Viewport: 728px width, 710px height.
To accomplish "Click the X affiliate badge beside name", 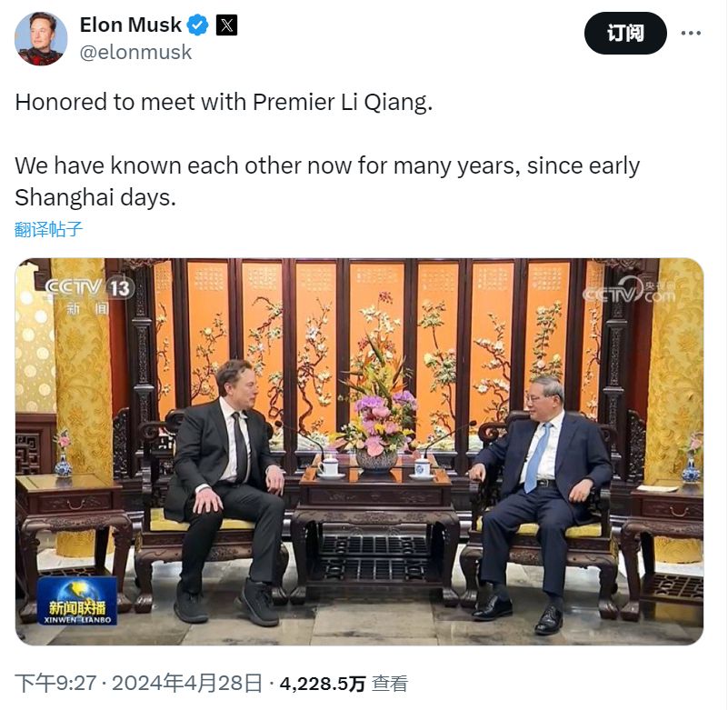I will point(226,25).
